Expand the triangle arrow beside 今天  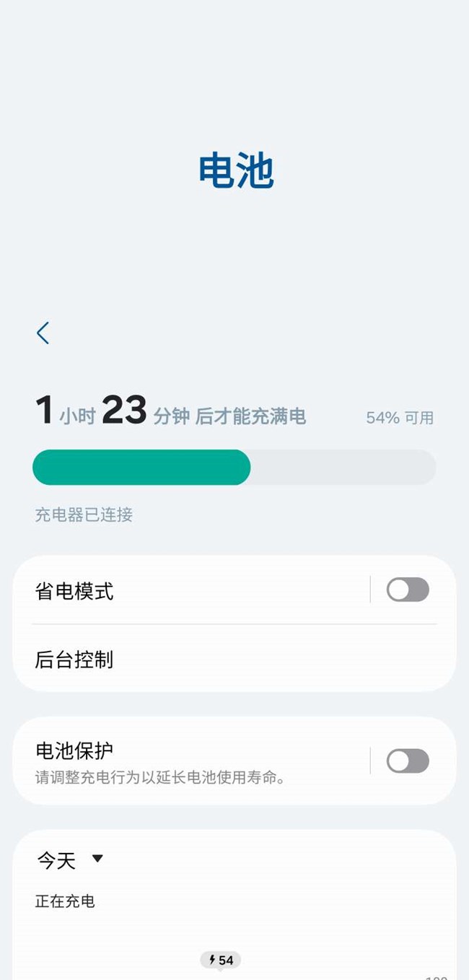pyautogui.click(x=97, y=859)
